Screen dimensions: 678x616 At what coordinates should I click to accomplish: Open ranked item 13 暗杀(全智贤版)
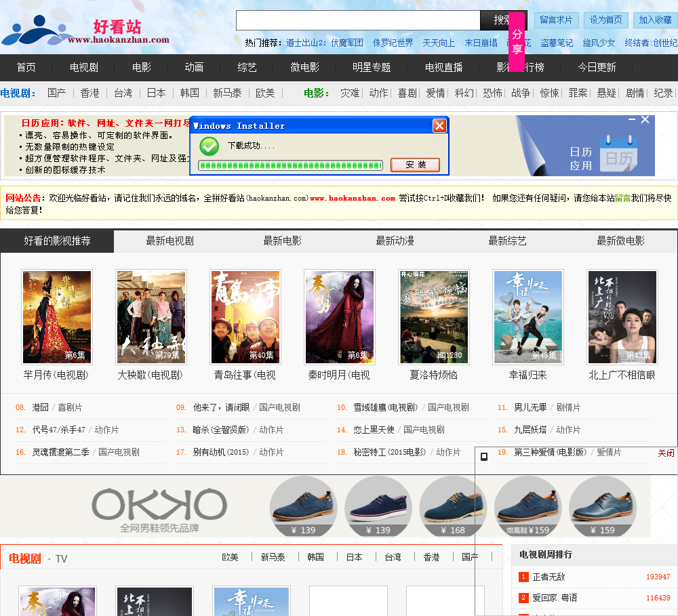coord(221,430)
